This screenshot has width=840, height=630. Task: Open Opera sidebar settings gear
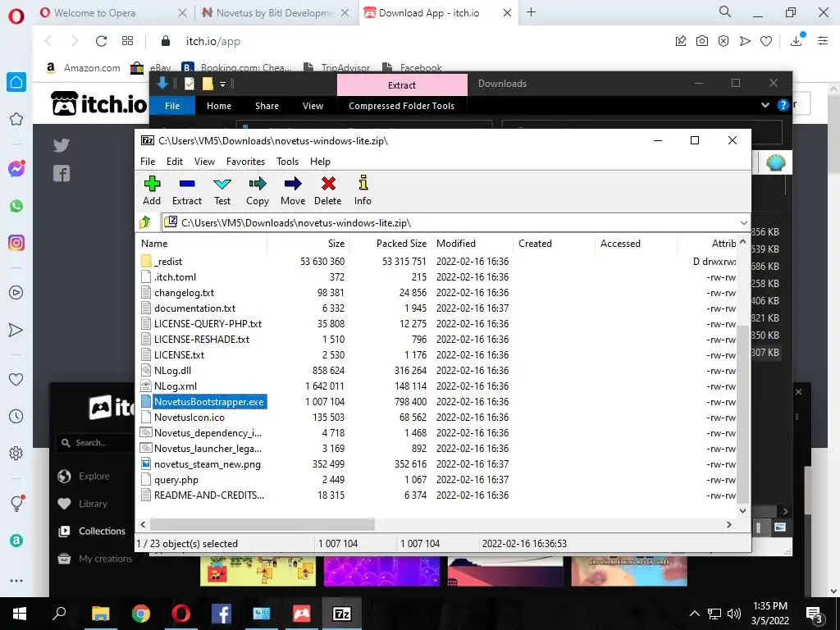16,454
